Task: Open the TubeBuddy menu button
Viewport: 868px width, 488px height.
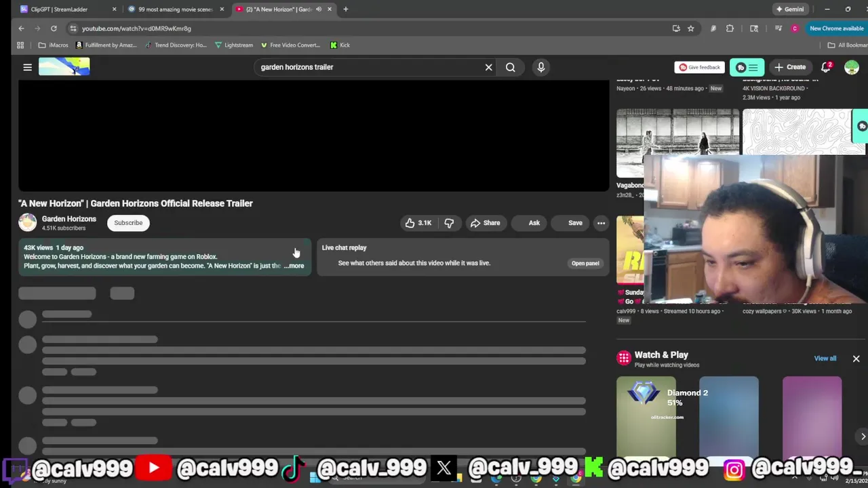Action: pyautogui.click(x=747, y=67)
